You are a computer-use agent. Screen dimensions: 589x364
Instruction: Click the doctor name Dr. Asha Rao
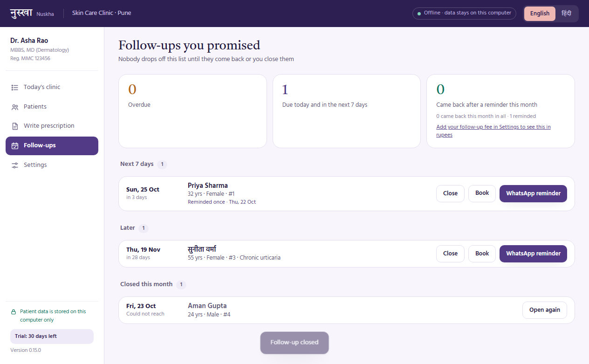click(29, 41)
